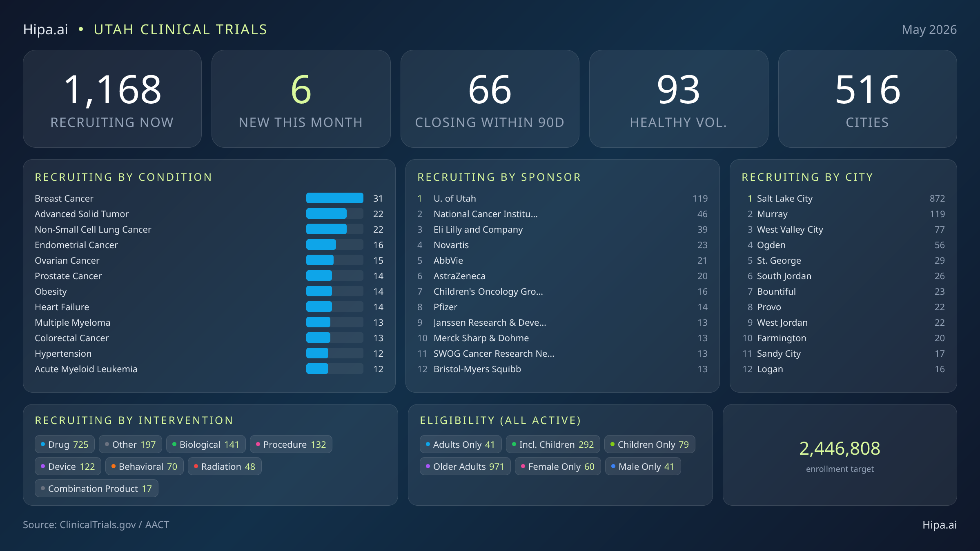Click the orange dot on Behavioral chip
Screen dimensions: 980x551
coord(113,466)
